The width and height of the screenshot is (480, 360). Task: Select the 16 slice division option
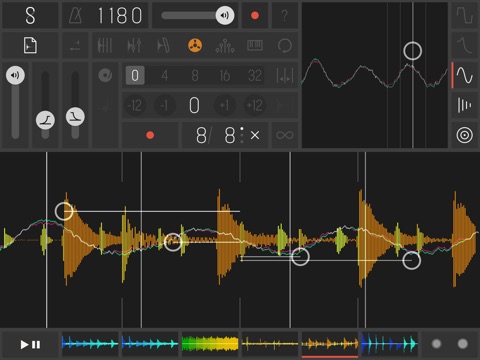[x=225, y=76]
